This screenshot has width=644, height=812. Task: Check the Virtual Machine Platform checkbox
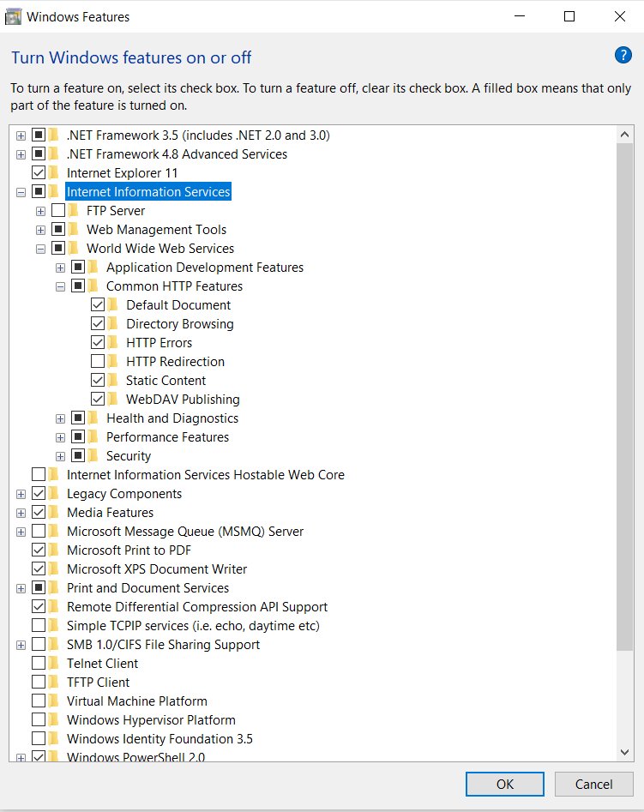point(39,701)
